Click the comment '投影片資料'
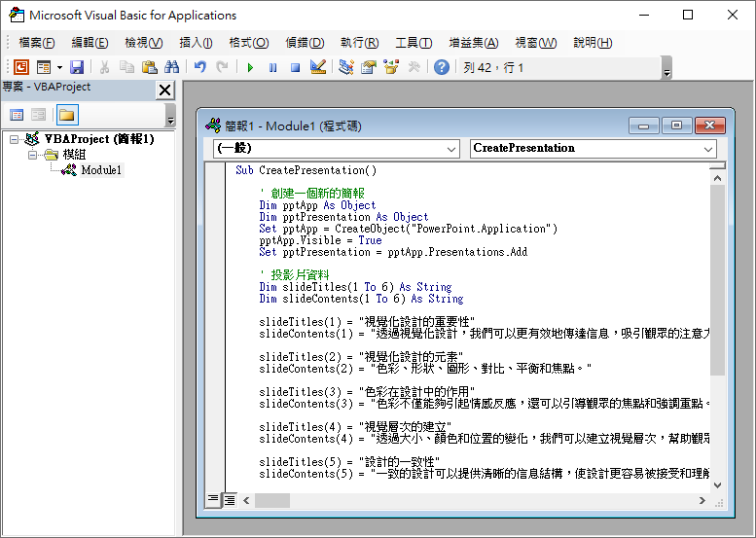The height and width of the screenshot is (538, 756). pyautogui.click(x=300, y=274)
